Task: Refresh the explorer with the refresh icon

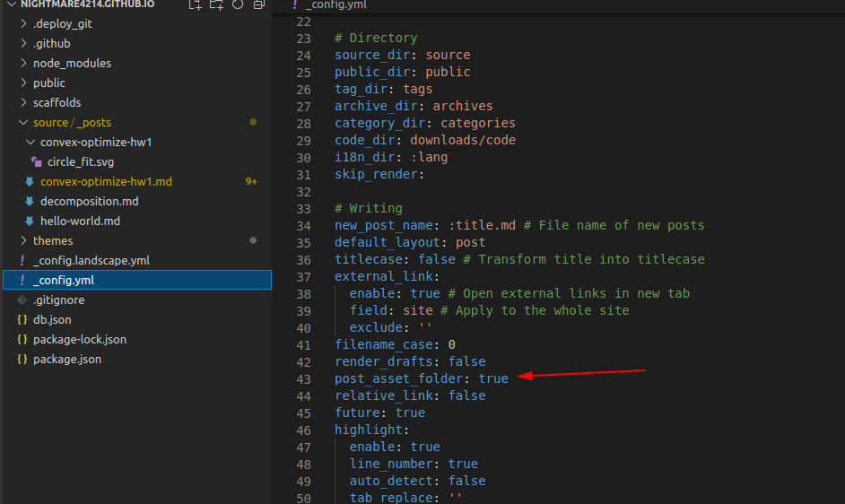Action: point(238,4)
